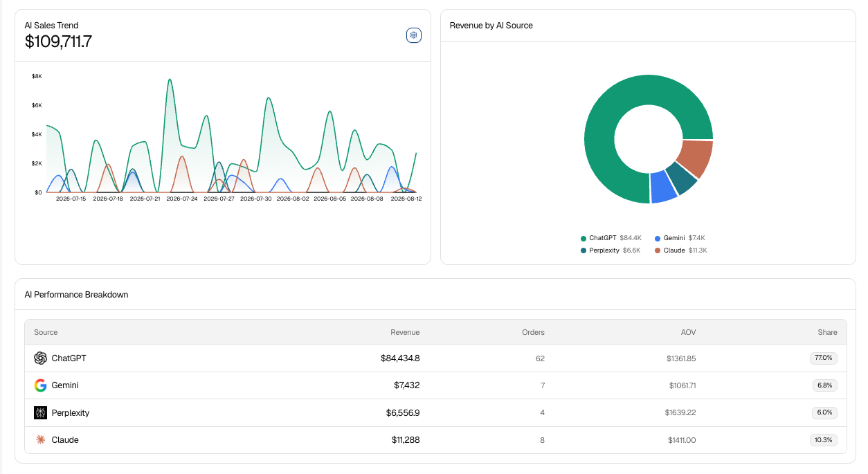
Task: Click the Claude 8 orders cell
Action: (x=542, y=440)
